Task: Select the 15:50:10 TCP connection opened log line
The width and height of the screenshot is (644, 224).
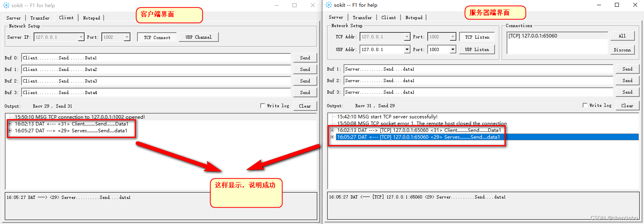Action: tap(80, 117)
